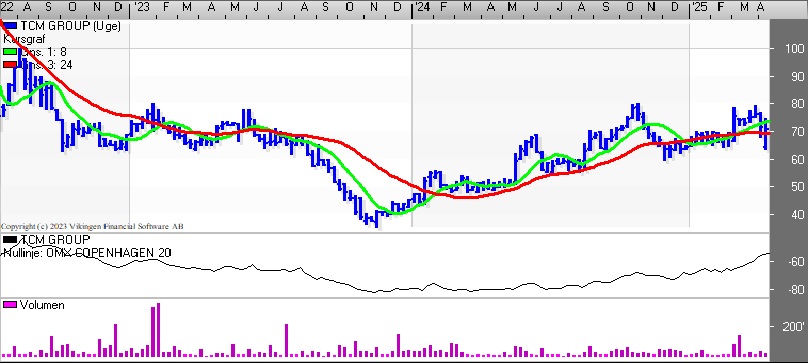810x363 pixels.
Task: Click the -60 value on relative-strength axis
Action: point(796,261)
